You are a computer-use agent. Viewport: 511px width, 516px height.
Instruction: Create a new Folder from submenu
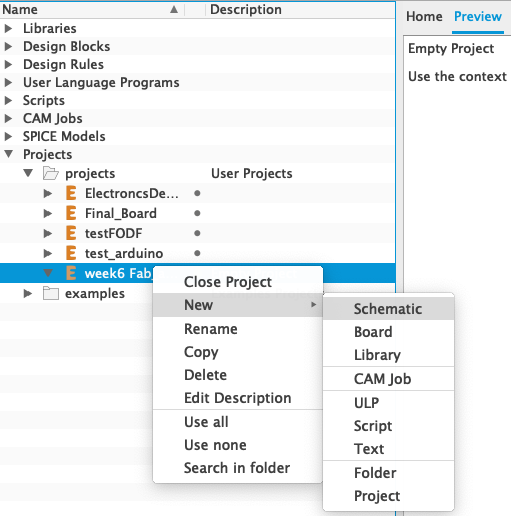[389, 473]
